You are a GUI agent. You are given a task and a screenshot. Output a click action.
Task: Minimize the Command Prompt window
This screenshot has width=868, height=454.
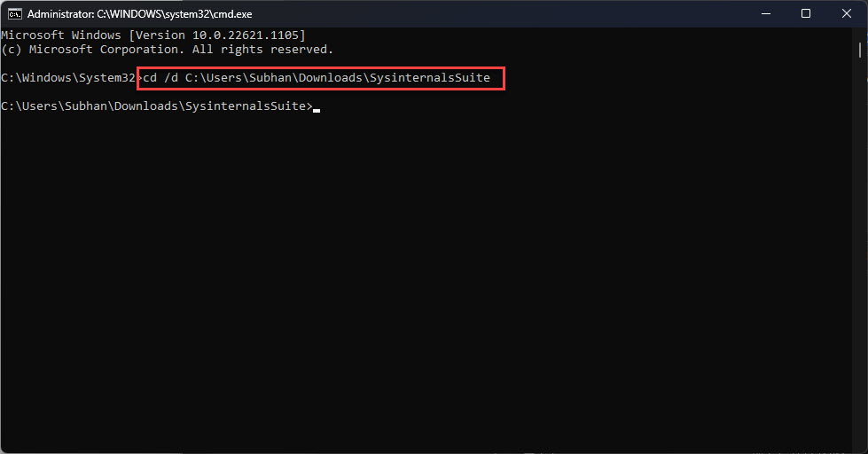[x=765, y=14]
